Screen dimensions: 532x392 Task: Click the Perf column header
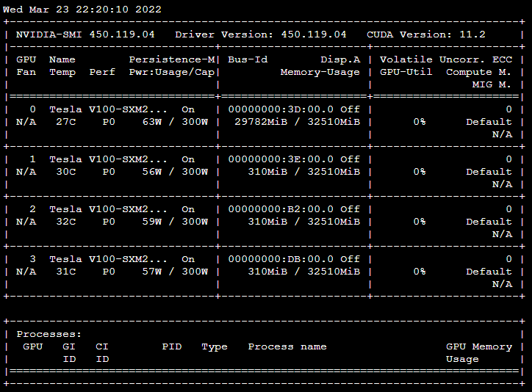[x=102, y=72]
